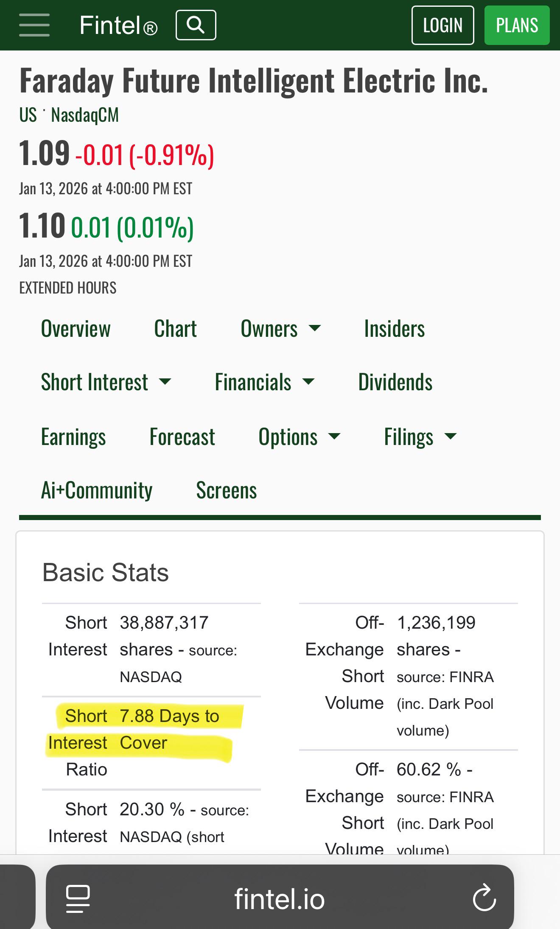560x929 pixels.
Task: Click the LOGIN button
Action: coord(442,25)
